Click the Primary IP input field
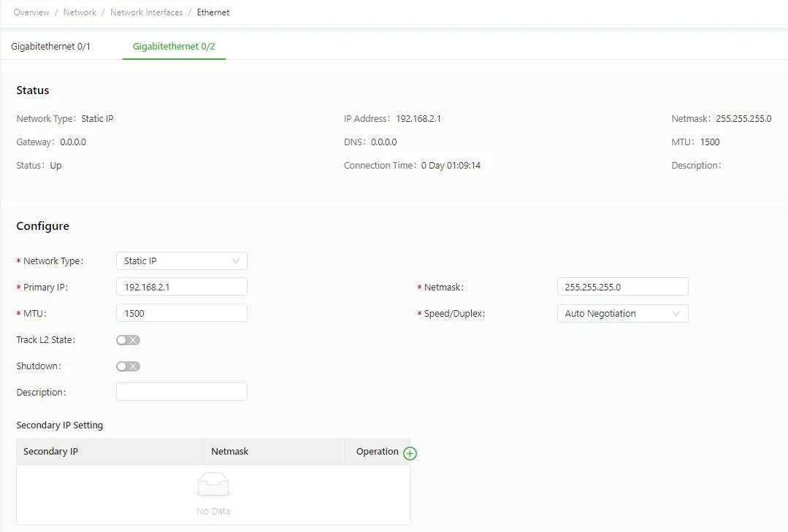This screenshot has width=788, height=532. pos(181,287)
